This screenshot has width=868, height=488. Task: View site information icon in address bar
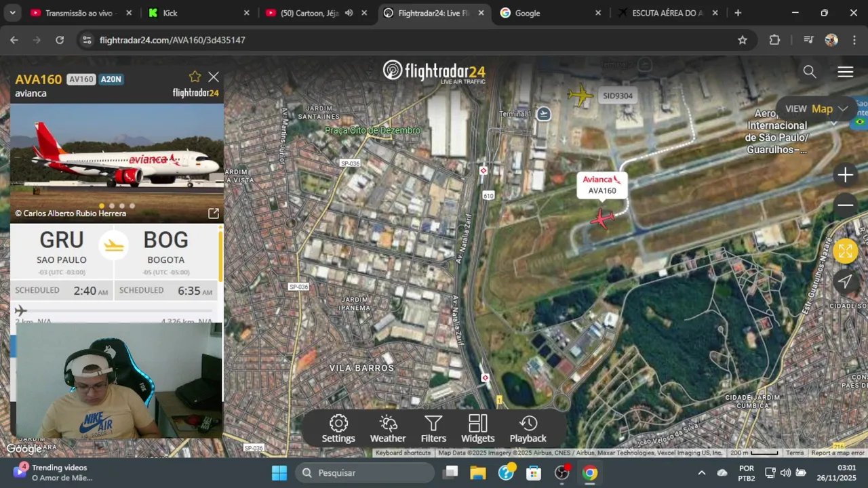[x=86, y=40]
